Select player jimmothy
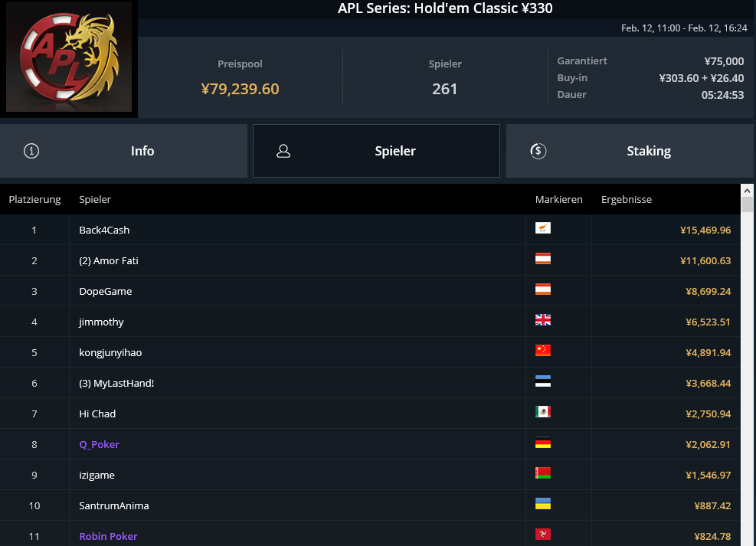Screen dimensions: 756x546 click(101, 322)
